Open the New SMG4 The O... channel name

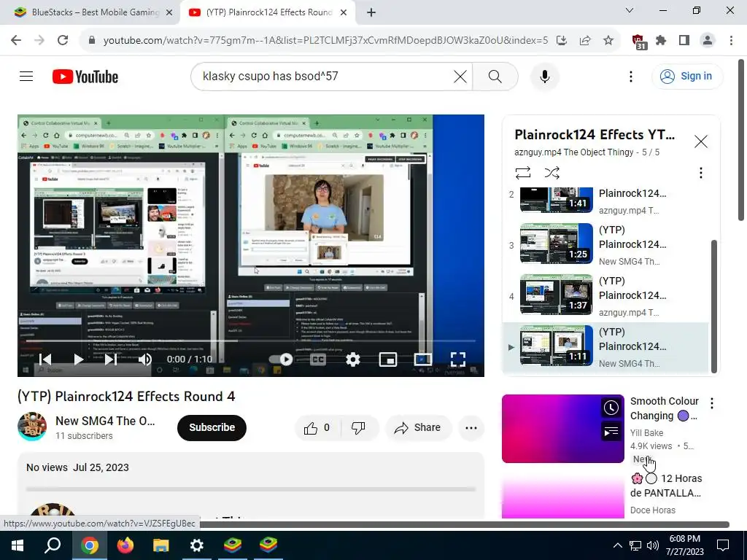[105, 421]
